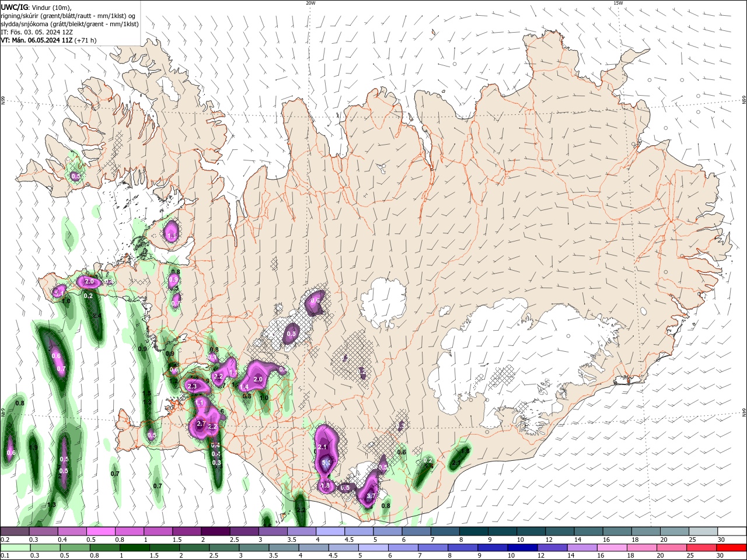Click the 'VT: Mán. 06.05.2024 11Z (+71 h)' line
747x560 pixels.
pyautogui.click(x=48, y=40)
